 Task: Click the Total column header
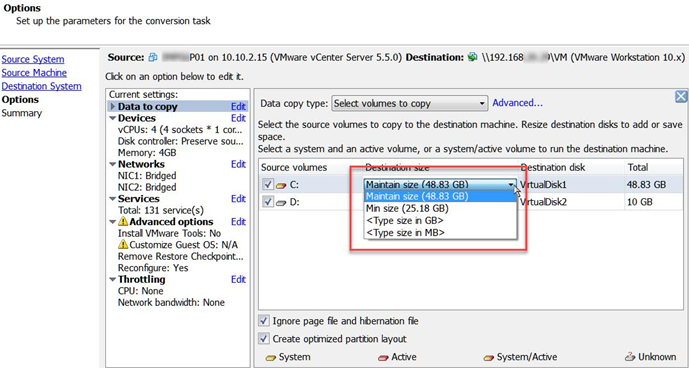pyautogui.click(x=638, y=168)
